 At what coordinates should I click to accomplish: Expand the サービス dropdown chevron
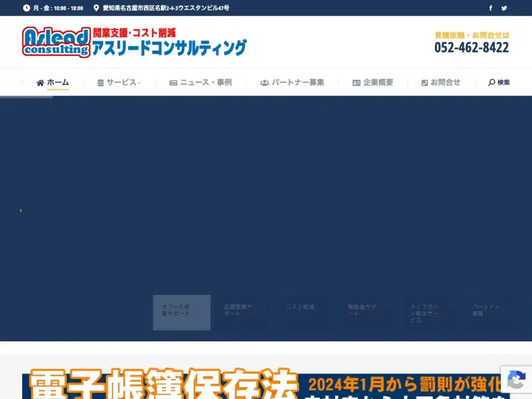pyautogui.click(x=139, y=83)
